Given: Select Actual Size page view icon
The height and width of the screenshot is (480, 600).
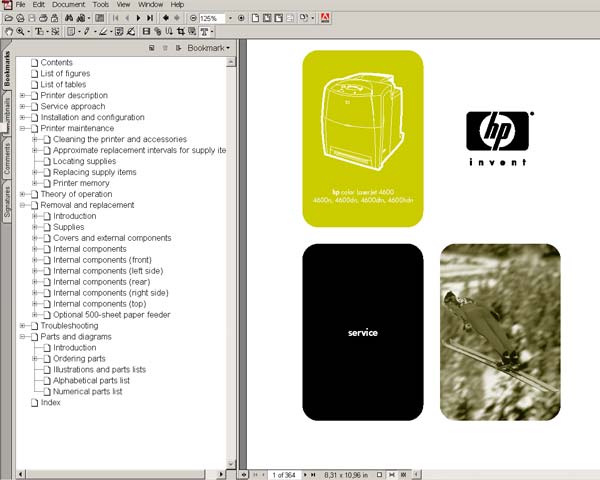Looking at the screenshot, I should tap(255, 18).
